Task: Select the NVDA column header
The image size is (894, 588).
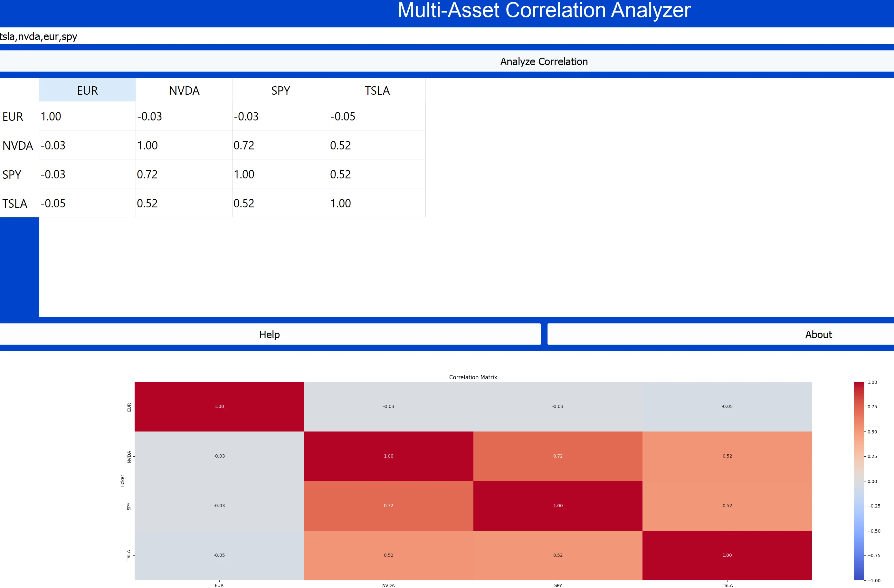Action: 184,90
